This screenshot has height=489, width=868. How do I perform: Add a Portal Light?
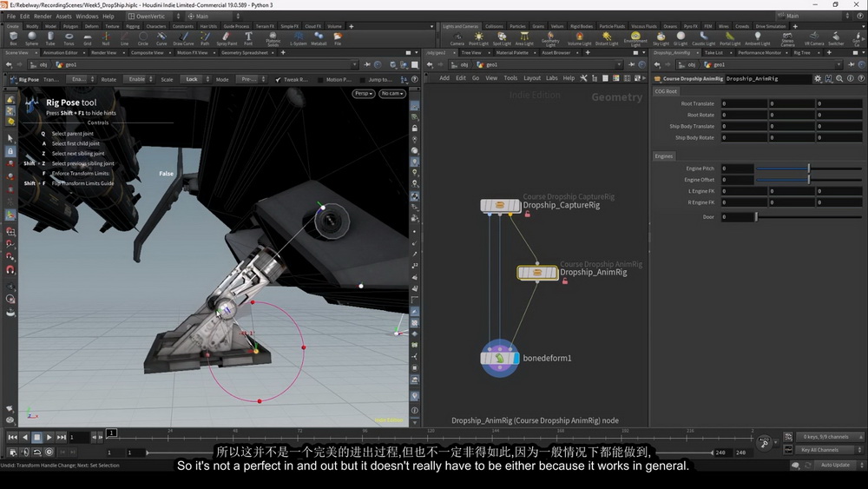[x=730, y=39]
